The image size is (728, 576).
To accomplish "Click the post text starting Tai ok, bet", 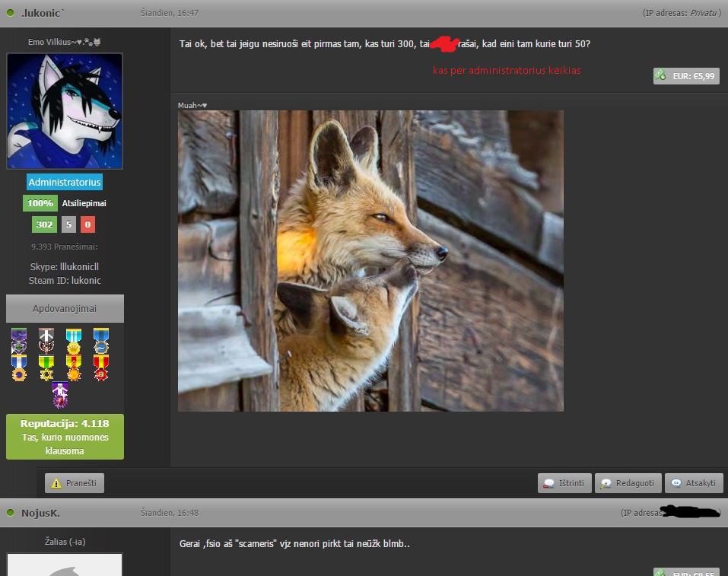I will tap(385, 43).
